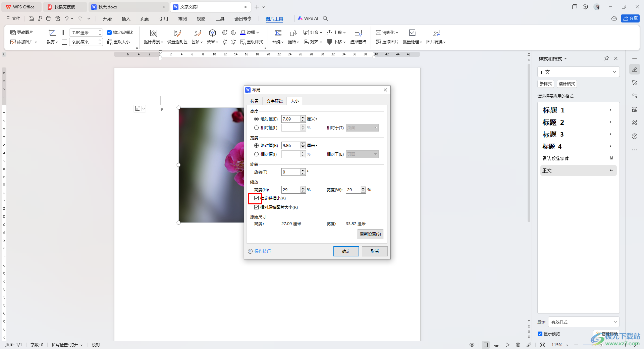Click the 确定 button in layout dialog
This screenshot has width=644, height=349.
click(346, 251)
